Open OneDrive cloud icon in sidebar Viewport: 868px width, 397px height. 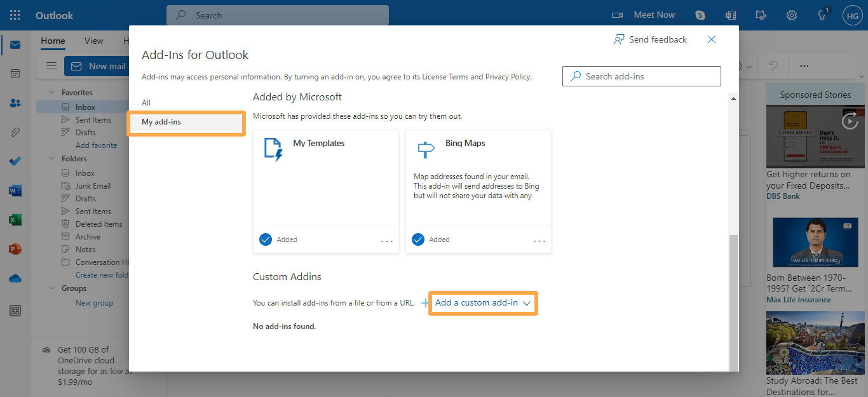(x=15, y=278)
